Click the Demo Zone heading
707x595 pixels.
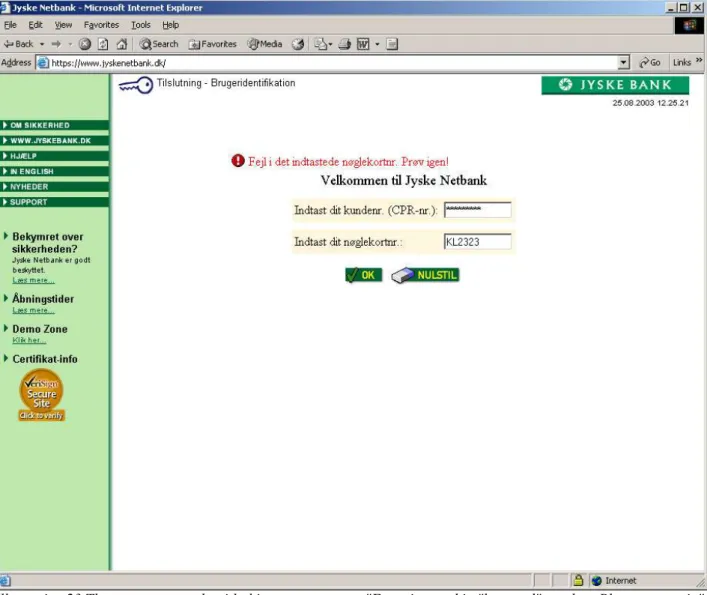click(x=40, y=329)
